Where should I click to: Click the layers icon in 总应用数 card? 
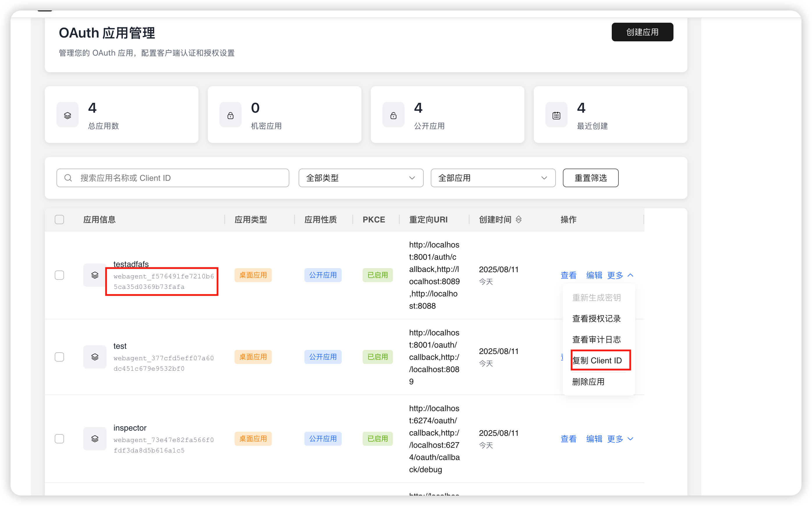point(68,116)
